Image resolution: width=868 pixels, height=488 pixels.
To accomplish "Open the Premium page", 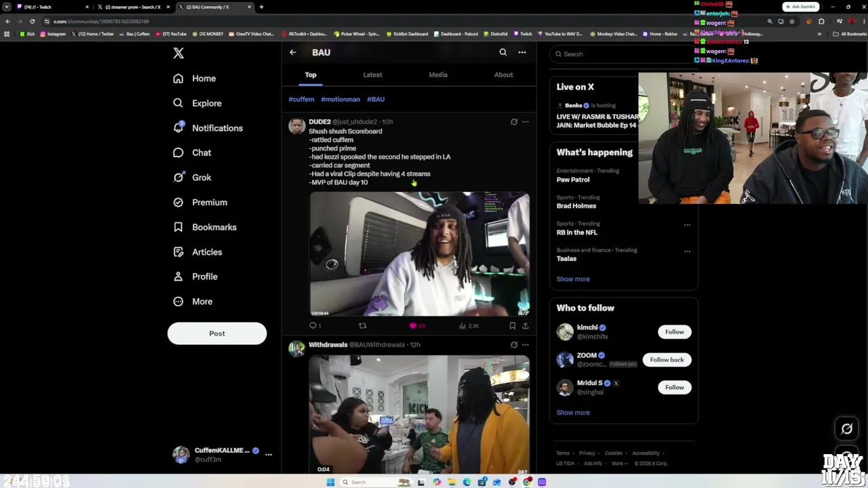I will click(x=200, y=202).
